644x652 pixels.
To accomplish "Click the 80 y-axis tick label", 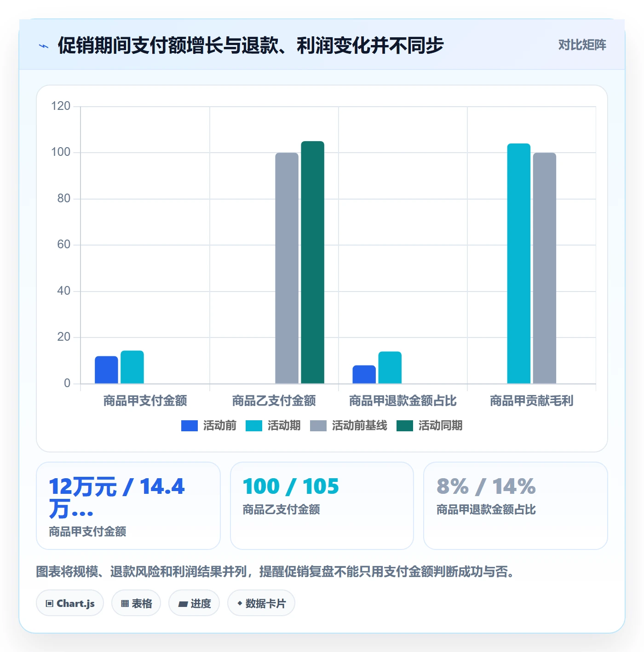I will click(63, 199).
